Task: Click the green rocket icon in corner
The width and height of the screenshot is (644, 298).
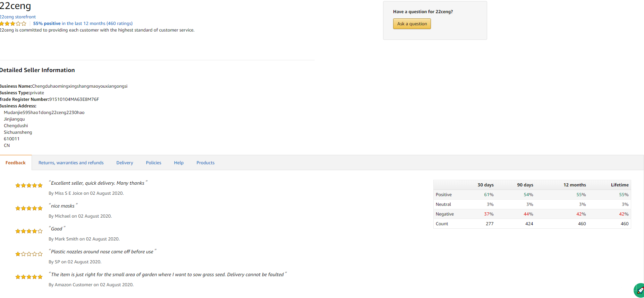Action: point(640,290)
